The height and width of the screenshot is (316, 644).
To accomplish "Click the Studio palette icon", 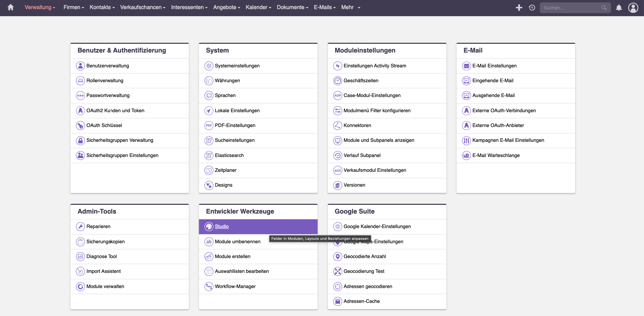I will [209, 227].
